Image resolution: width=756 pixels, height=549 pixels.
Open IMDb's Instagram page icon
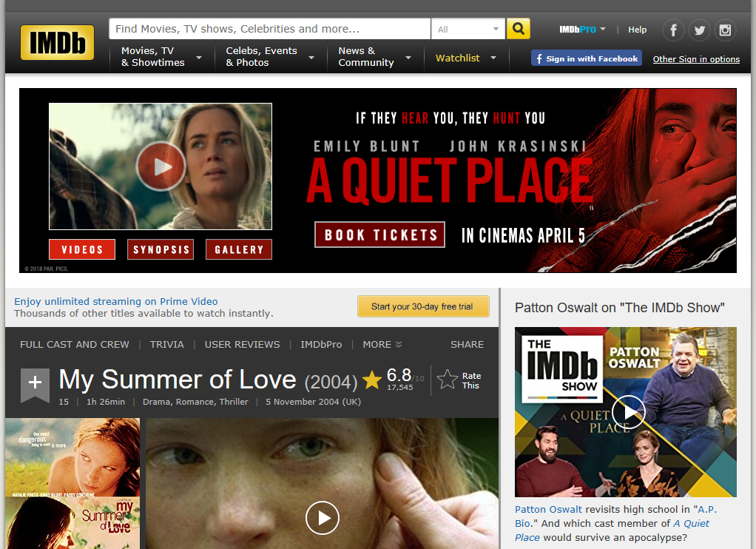tap(725, 30)
